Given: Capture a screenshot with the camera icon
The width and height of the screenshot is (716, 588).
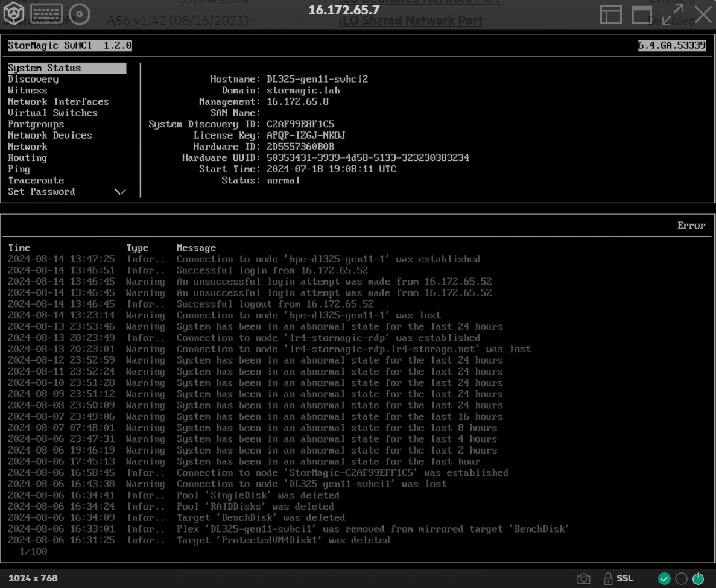Looking at the screenshot, I should pos(583,579).
